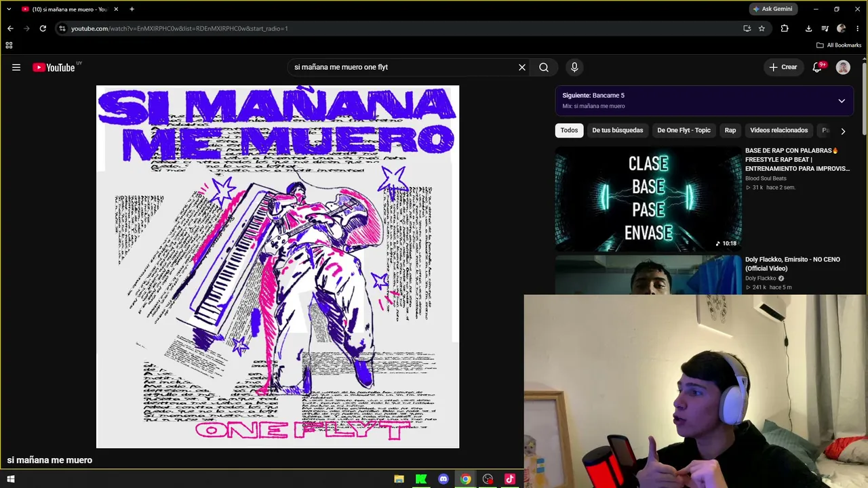
Task: Click the Ask Gemini button
Action: click(x=772, y=9)
